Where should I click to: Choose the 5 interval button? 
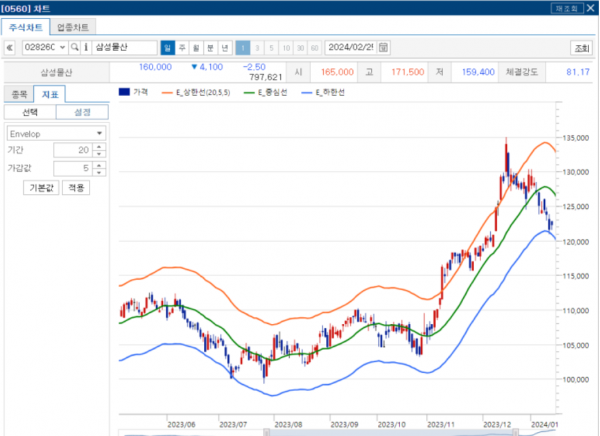[x=271, y=48]
